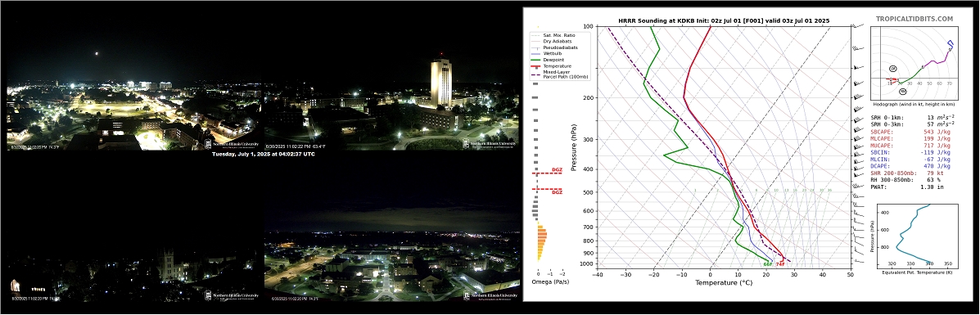Screen dimensions: 980x315
Task: Click the RM storm motion marker in hodograph
Action: pos(903,92)
